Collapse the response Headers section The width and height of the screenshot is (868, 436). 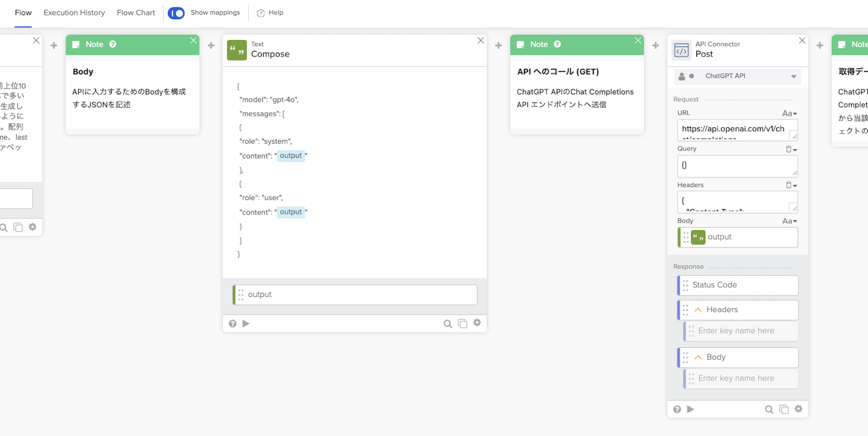click(698, 310)
